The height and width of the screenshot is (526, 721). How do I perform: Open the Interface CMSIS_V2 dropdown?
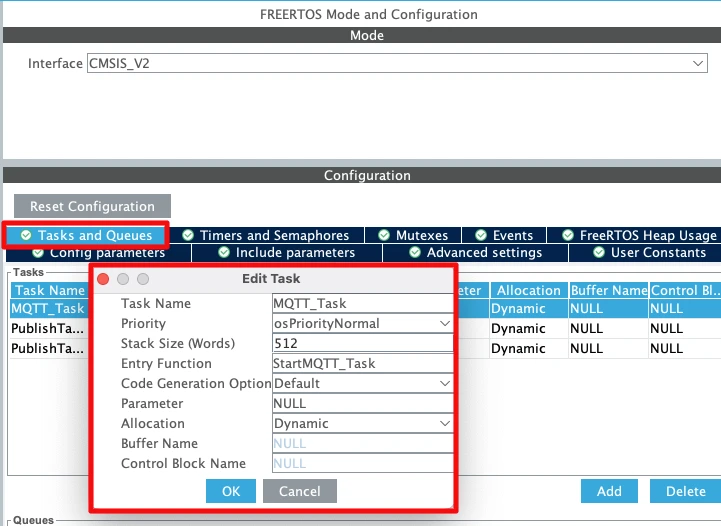point(397,63)
